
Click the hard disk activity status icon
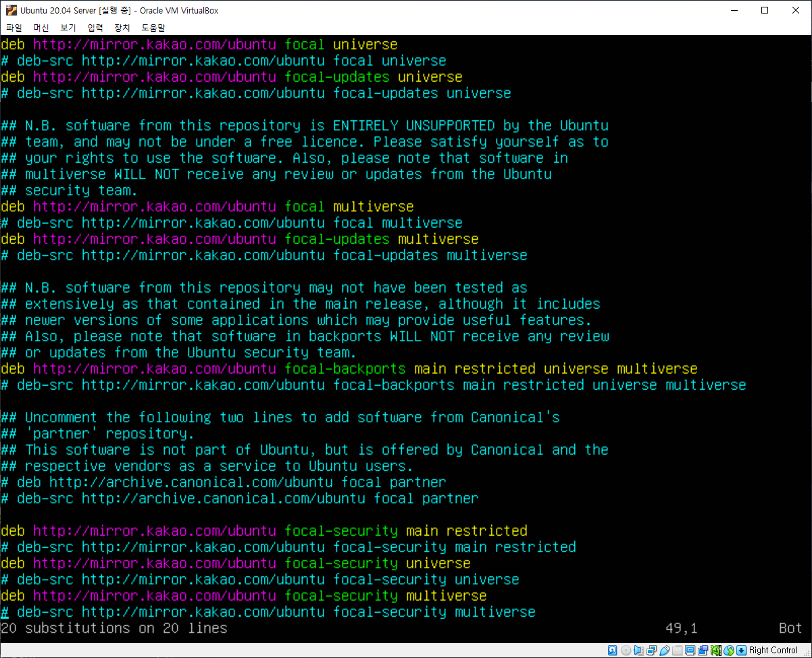click(x=613, y=650)
